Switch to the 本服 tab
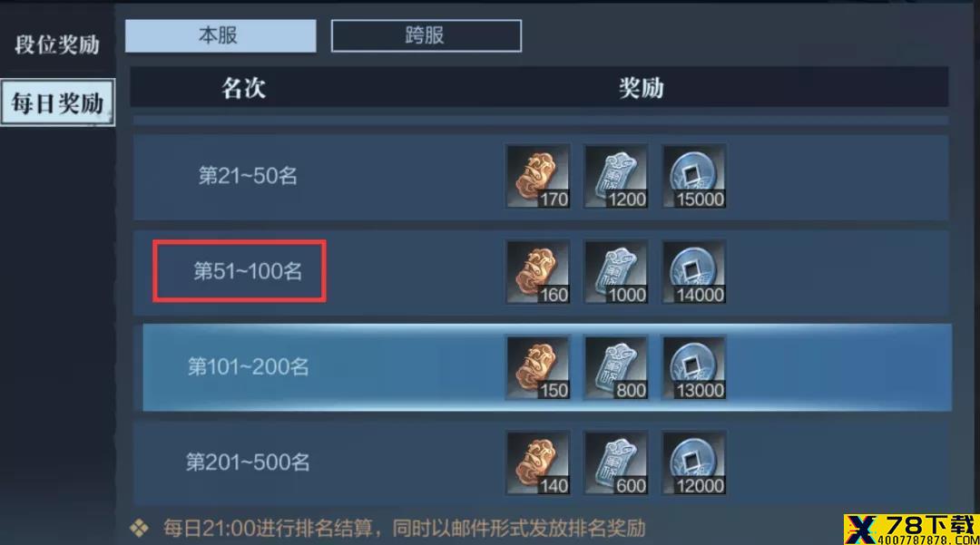This screenshot has width=980, height=545. (220, 35)
